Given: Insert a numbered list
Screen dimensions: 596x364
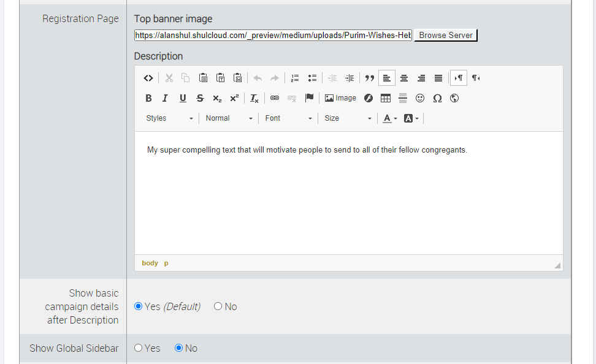Looking at the screenshot, I should 295,78.
